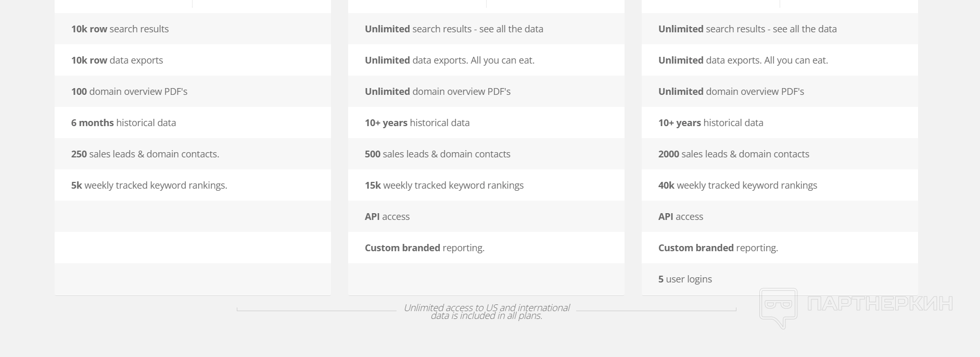The height and width of the screenshot is (357, 980).
Task: Click the "5 user logins" feature row
Action: tap(685, 279)
